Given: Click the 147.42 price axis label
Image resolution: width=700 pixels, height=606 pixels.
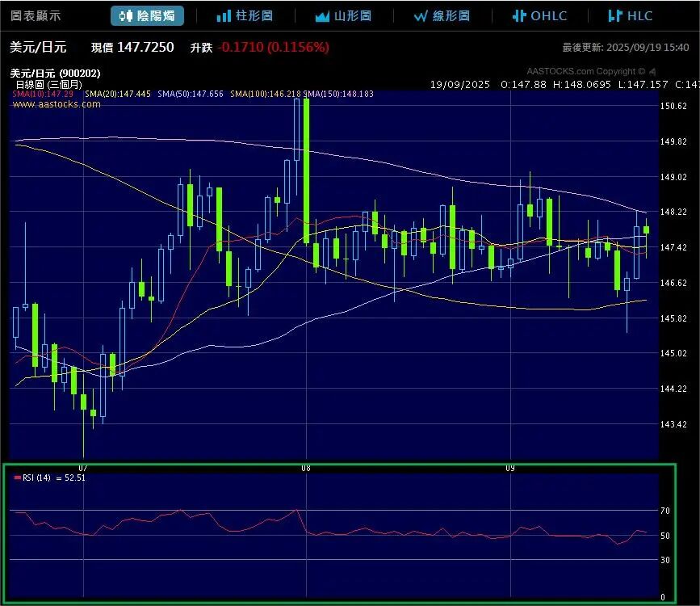Looking at the screenshot, I should (x=673, y=247).
